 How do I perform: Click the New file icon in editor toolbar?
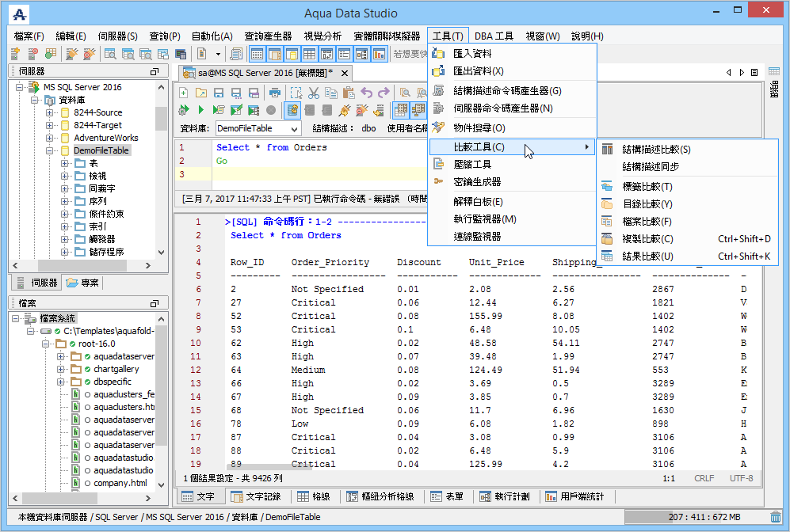[185, 93]
